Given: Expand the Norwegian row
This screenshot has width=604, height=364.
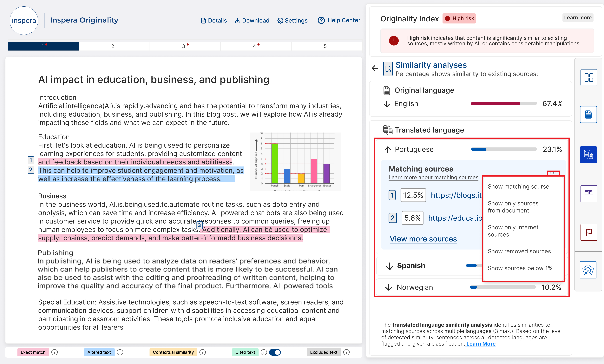Looking at the screenshot, I should [389, 287].
